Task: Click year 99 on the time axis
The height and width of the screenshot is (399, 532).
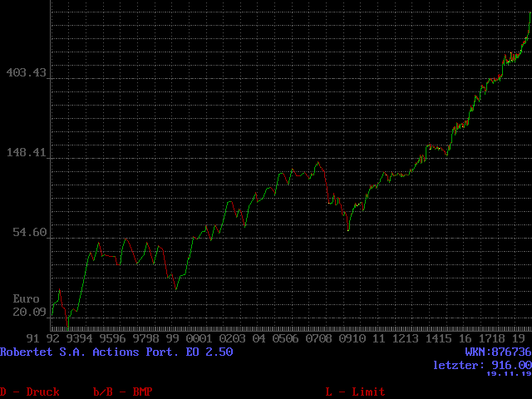Action: coord(172,339)
